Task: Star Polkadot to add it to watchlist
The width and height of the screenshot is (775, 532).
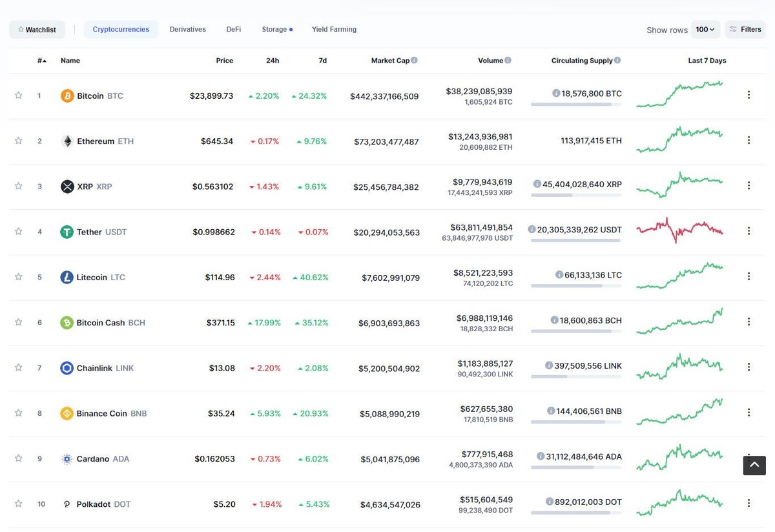Action: coord(18,503)
